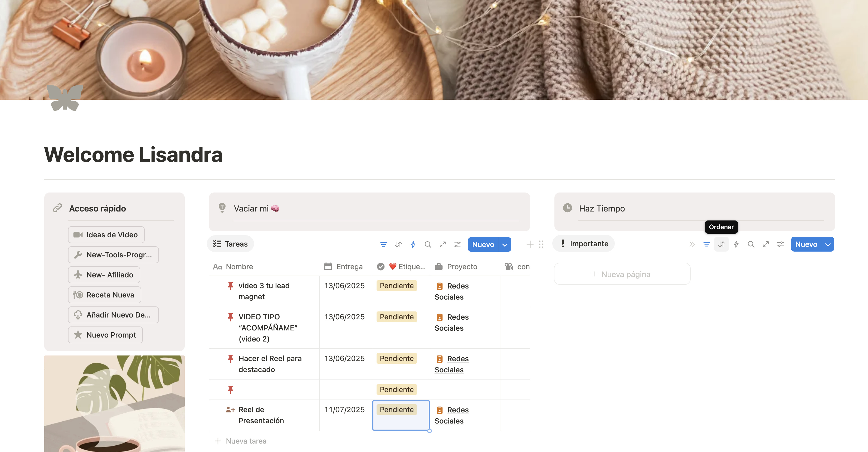
Task: Select the Tareas view tab
Action: [231, 244]
